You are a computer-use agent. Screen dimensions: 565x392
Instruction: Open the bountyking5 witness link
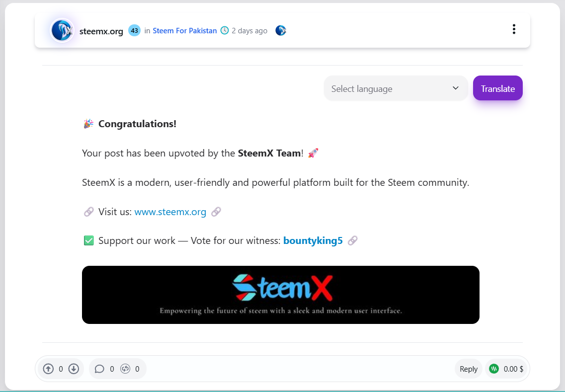tap(313, 240)
